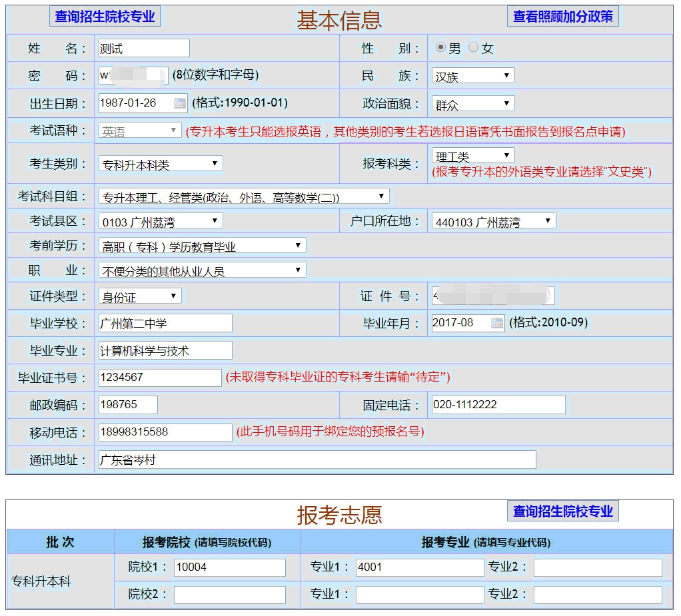Viewport: 681px width, 616px height.
Task: Click the red 此手机号码用于绑定 hint text
Action: pos(330,432)
